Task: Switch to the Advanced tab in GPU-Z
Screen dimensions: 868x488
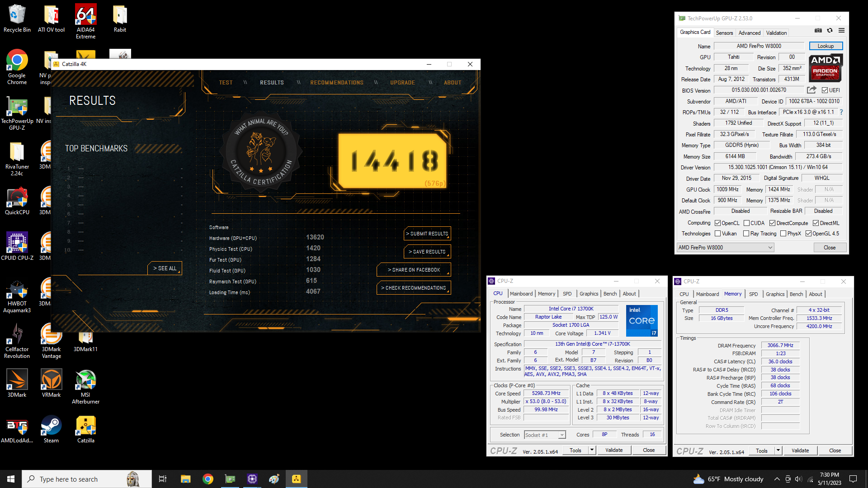Action: [x=750, y=33]
